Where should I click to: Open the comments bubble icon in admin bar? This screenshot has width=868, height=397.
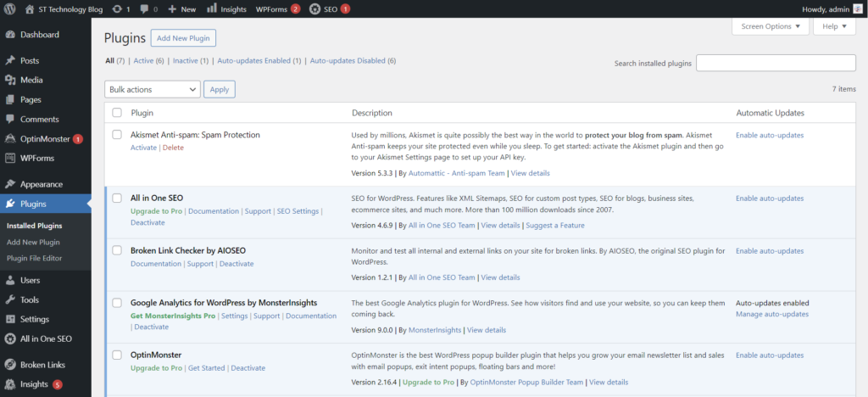pos(143,8)
